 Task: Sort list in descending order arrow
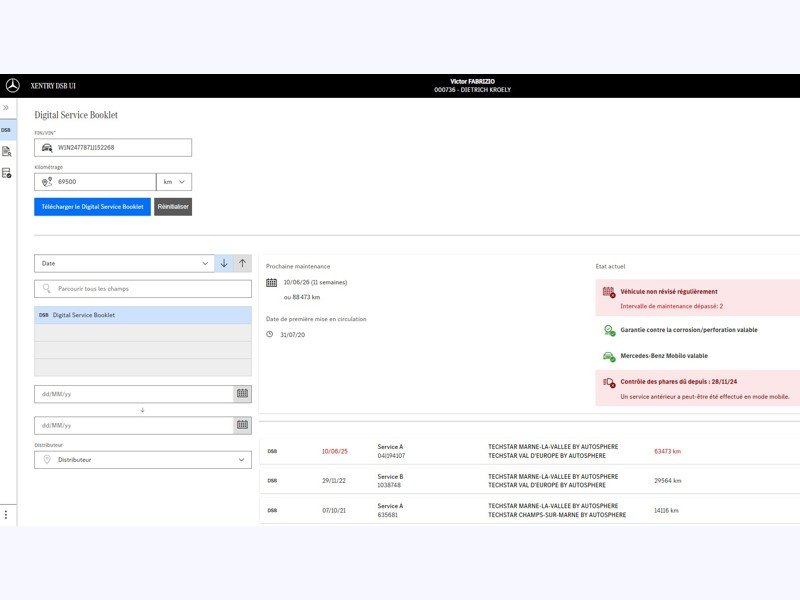point(224,263)
